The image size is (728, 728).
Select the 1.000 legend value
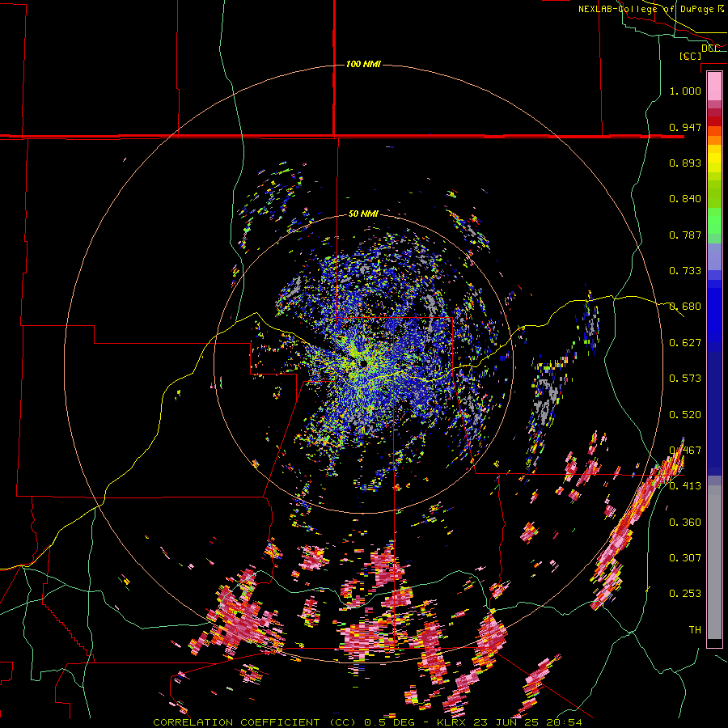pos(685,91)
